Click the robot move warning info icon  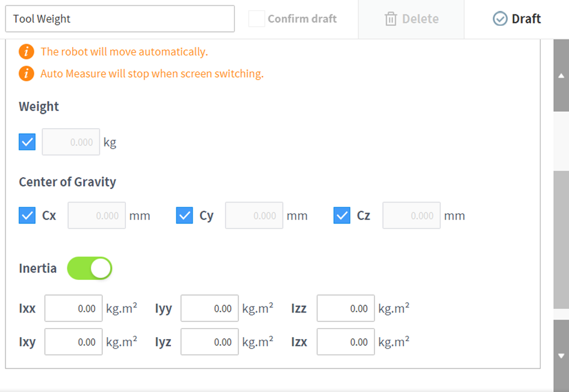[26, 52]
